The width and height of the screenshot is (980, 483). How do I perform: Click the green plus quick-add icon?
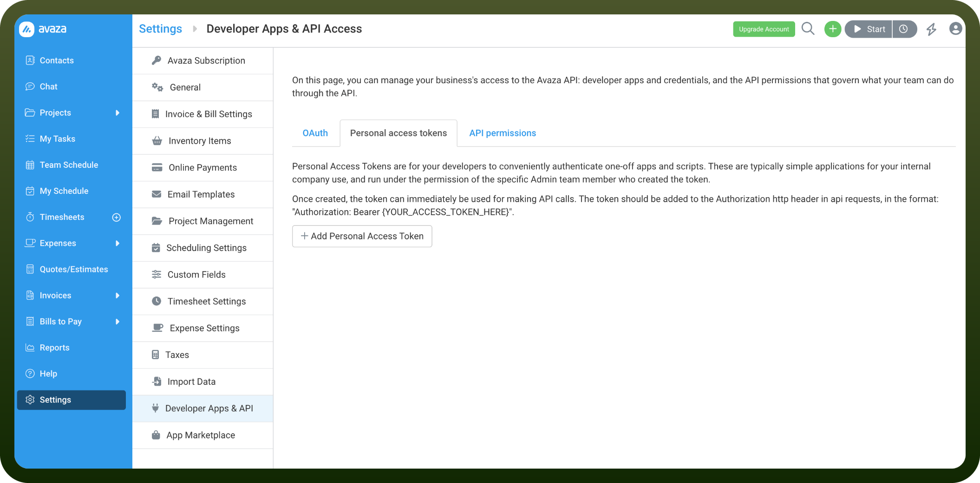833,29
